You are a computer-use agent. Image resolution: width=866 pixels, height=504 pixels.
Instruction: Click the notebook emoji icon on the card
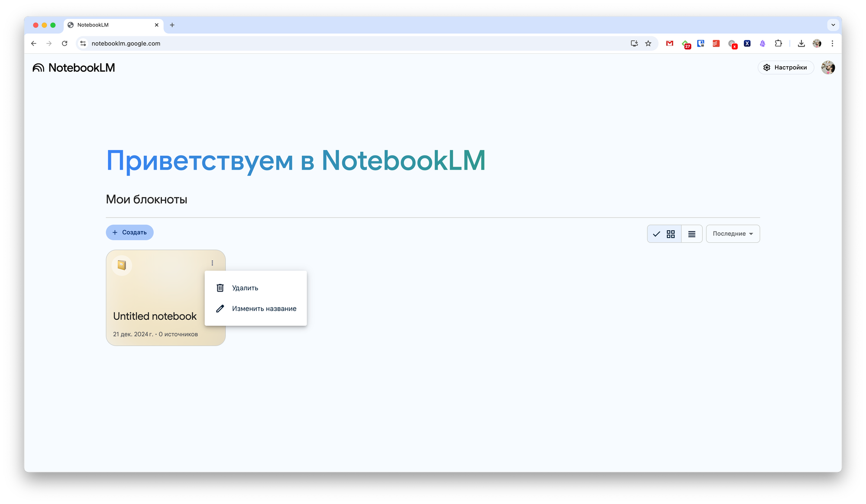(x=122, y=265)
